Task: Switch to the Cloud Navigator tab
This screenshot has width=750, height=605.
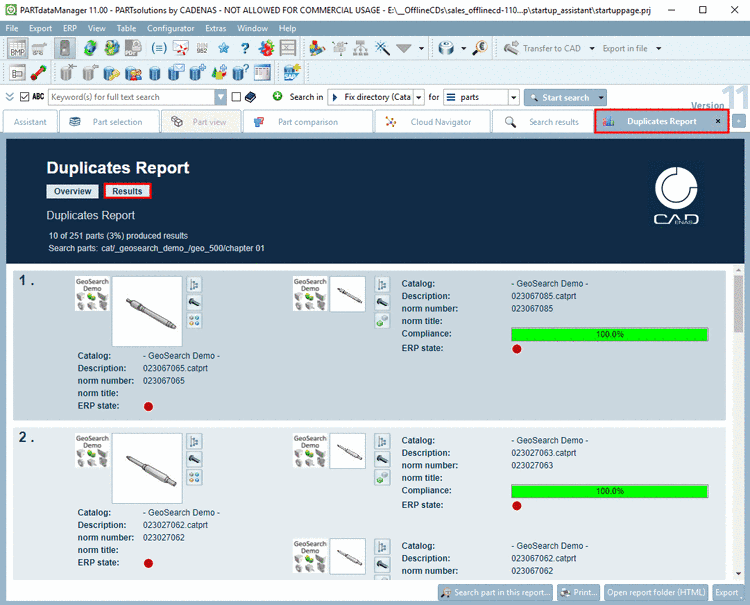Action: [x=433, y=122]
